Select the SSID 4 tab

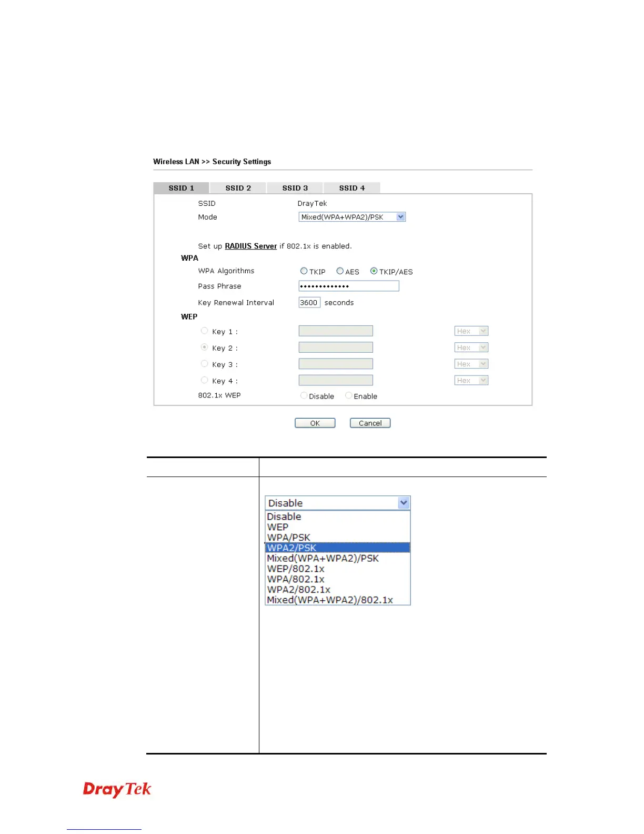[352, 188]
